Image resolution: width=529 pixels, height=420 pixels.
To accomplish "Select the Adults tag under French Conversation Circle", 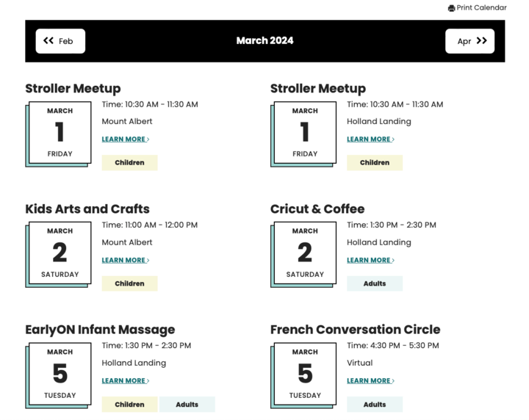I will pos(375,405).
